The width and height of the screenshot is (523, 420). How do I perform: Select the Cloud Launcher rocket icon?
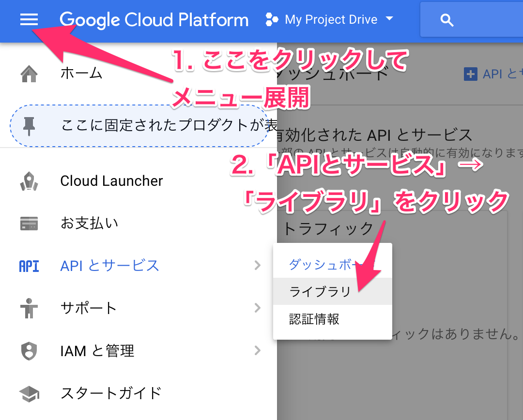click(x=29, y=180)
